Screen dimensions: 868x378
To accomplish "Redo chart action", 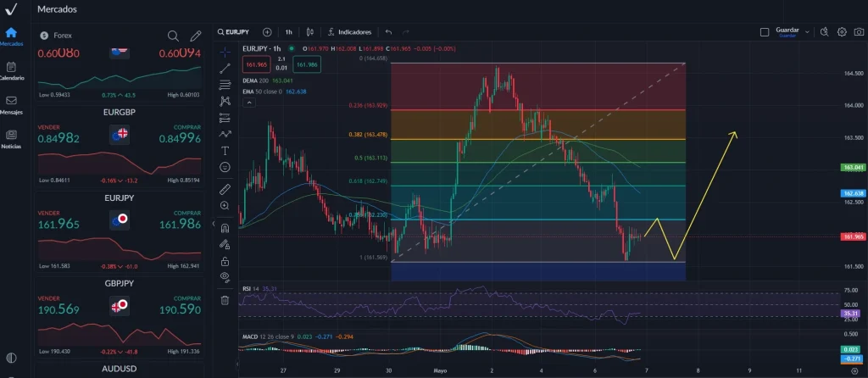I will (x=406, y=32).
